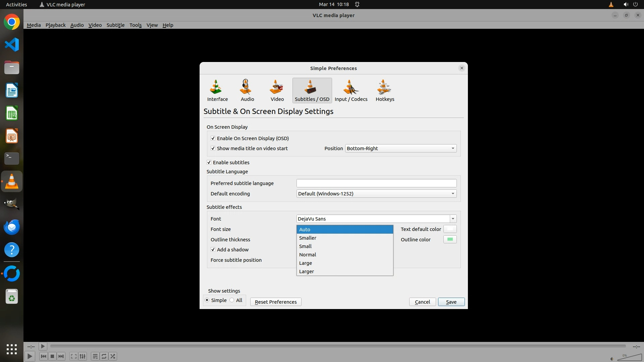The height and width of the screenshot is (362, 644).
Task: Uncheck Add a shadow option
Action: (x=213, y=250)
